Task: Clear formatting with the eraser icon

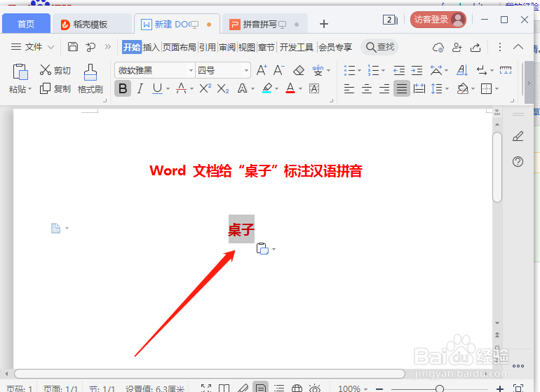Action: point(299,70)
